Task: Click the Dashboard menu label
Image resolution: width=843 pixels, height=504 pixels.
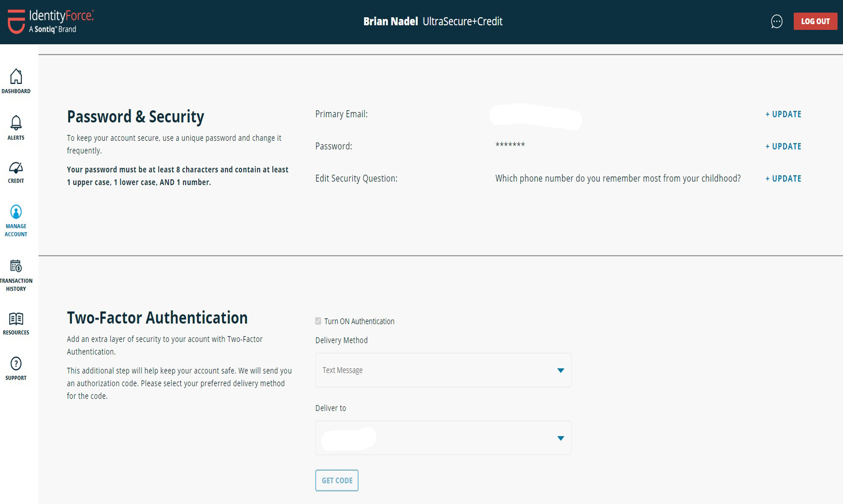Action: point(16,91)
